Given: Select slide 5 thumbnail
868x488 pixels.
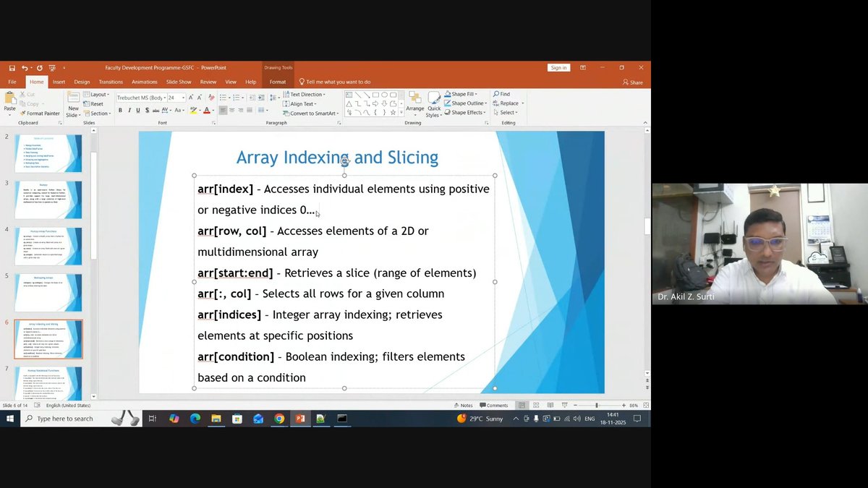Looking at the screenshot, I should click(x=48, y=293).
